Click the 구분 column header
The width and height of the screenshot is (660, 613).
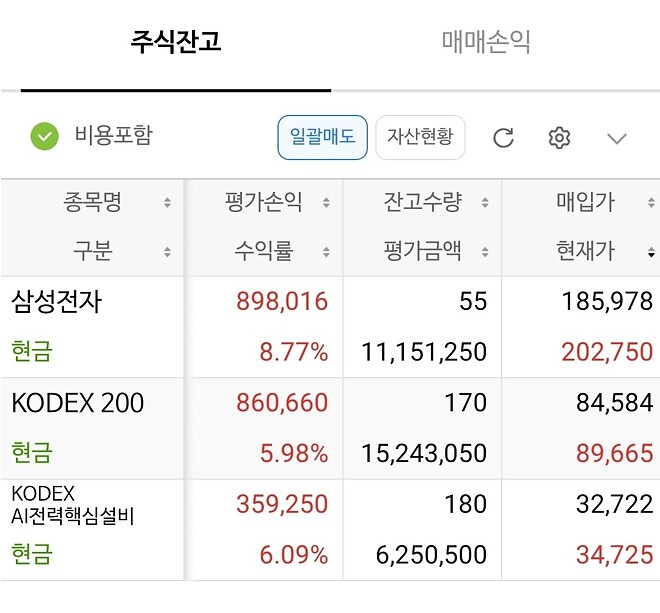pos(92,251)
